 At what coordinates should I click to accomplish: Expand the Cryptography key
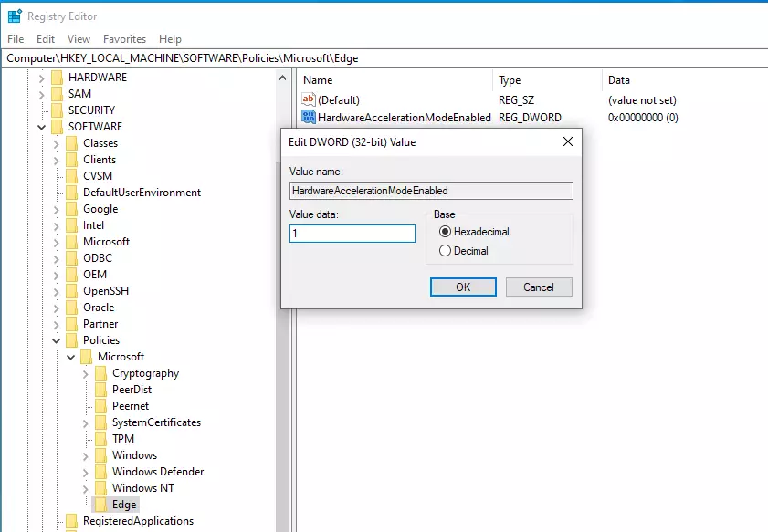click(86, 374)
